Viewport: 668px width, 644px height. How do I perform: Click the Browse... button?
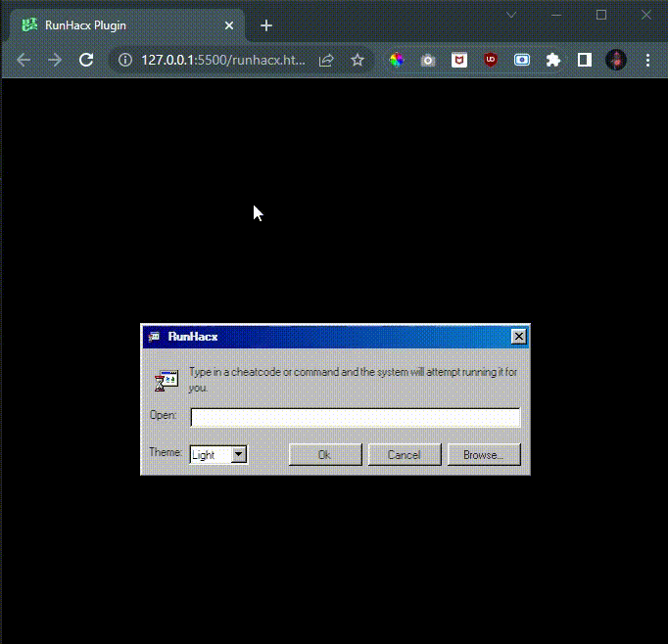pos(484,454)
